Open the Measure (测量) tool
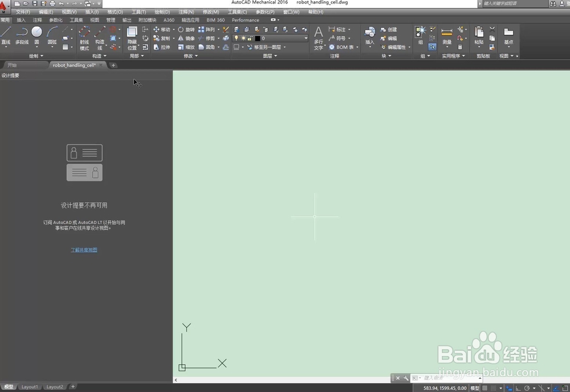This screenshot has height=392, width=570. click(447, 35)
